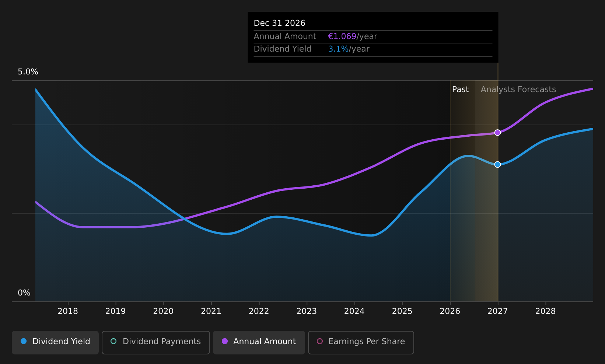This screenshot has height=364, width=605.
Task: Click the 5.0% y-axis label
Action: (28, 72)
